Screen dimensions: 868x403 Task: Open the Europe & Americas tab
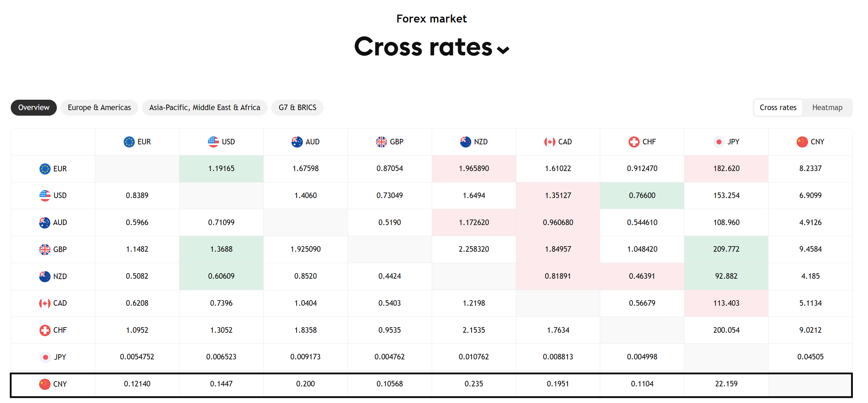point(99,108)
